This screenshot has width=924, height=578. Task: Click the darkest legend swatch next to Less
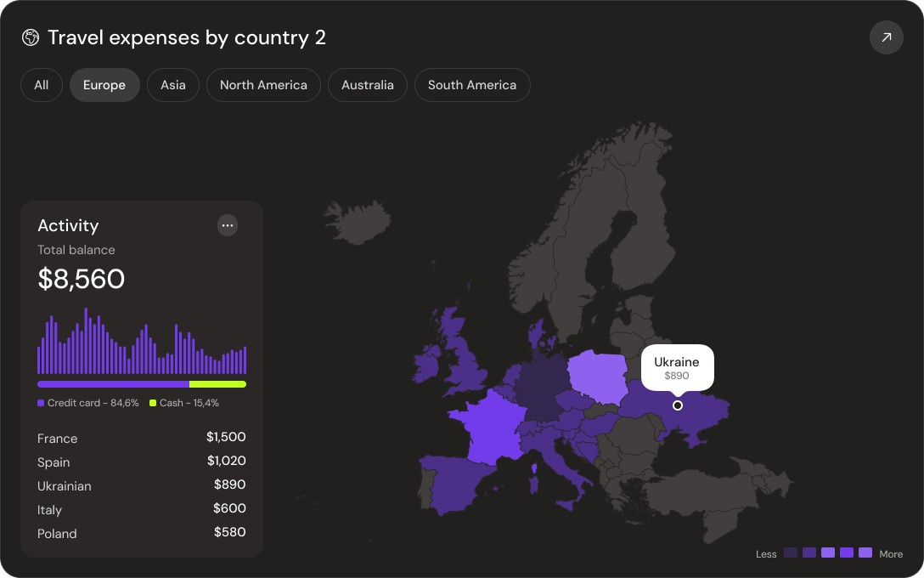coord(791,552)
